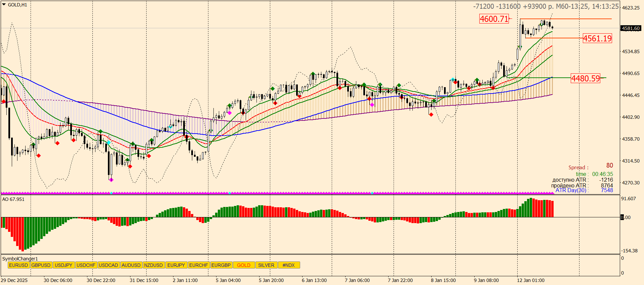The height and width of the screenshot is (285, 644).
Task: Click the current price tag 4581.60
Action: (x=631, y=28)
